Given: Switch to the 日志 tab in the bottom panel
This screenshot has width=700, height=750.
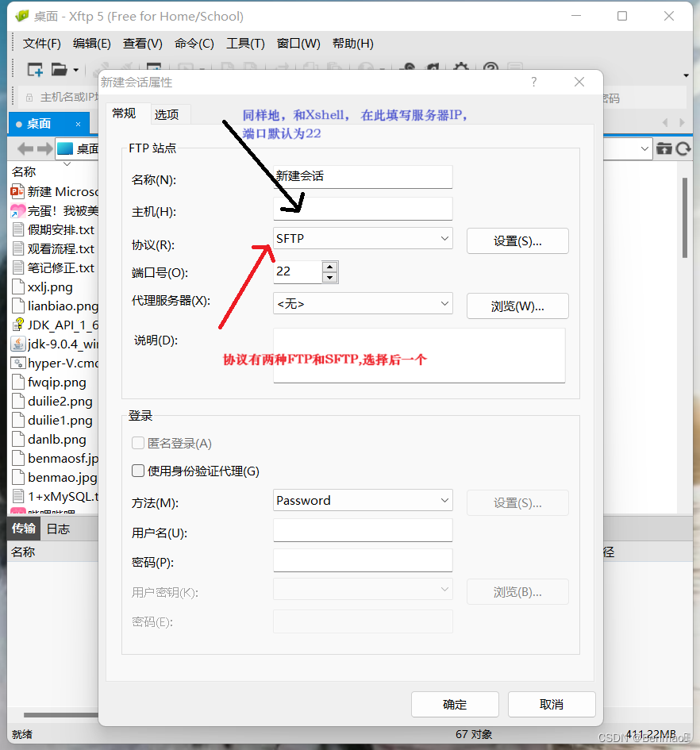Looking at the screenshot, I should click(x=59, y=529).
